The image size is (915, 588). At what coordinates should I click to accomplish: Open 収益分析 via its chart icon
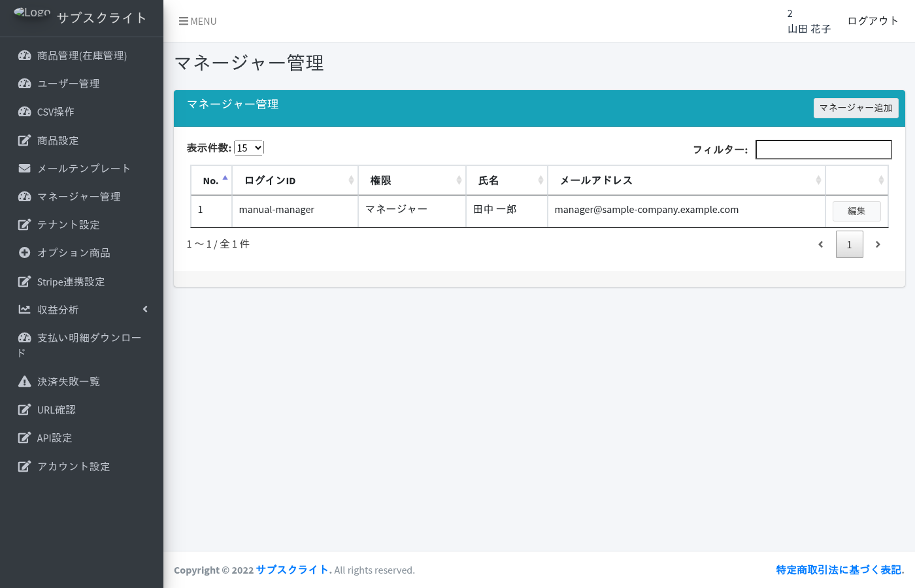pos(24,309)
